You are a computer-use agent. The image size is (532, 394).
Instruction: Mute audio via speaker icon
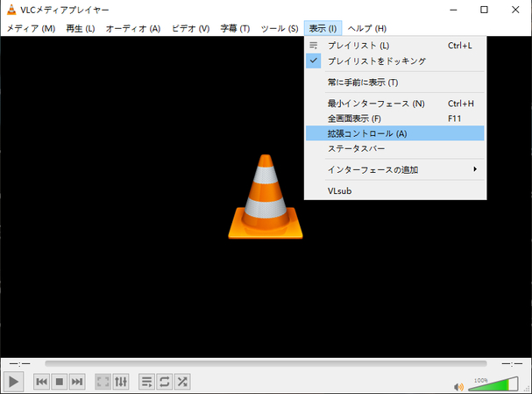(458, 386)
